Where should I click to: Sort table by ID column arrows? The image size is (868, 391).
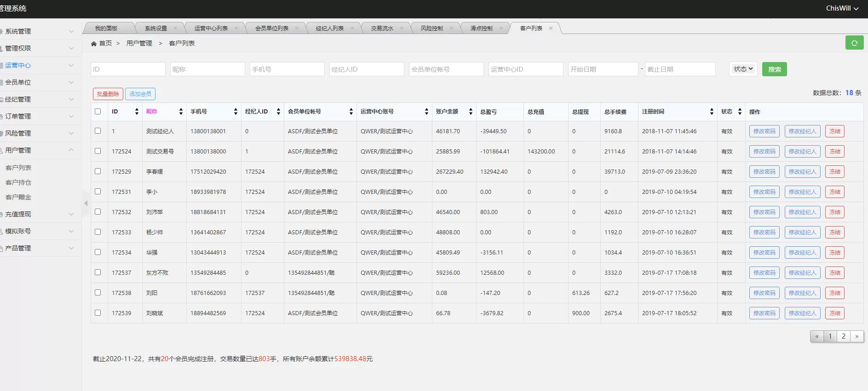(x=137, y=112)
